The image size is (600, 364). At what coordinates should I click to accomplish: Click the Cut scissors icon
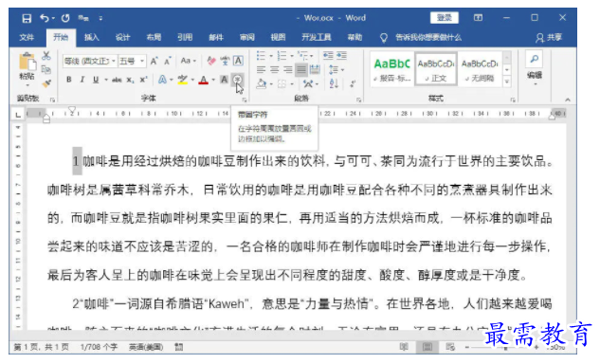coord(46,56)
